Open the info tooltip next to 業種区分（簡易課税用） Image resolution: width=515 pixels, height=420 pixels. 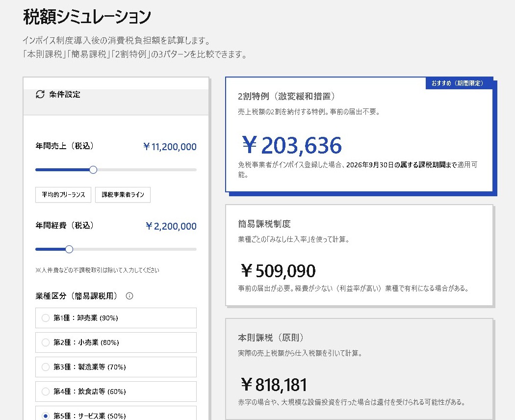pos(129,296)
